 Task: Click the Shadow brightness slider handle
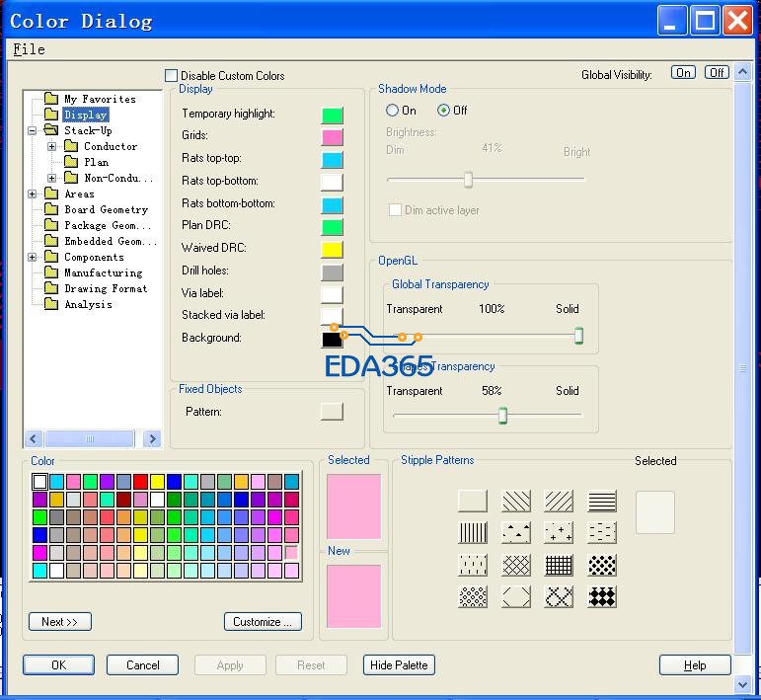[468, 180]
